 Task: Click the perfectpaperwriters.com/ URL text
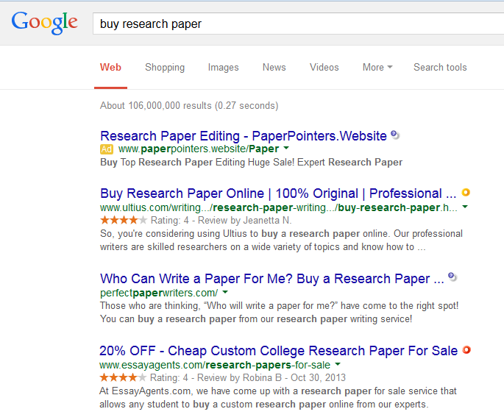tap(159, 293)
